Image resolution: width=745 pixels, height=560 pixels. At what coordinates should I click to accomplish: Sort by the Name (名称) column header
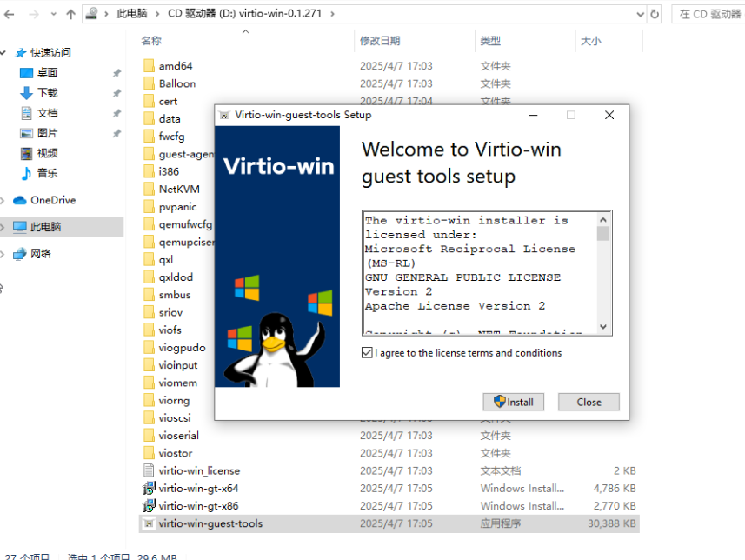click(x=151, y=41)
